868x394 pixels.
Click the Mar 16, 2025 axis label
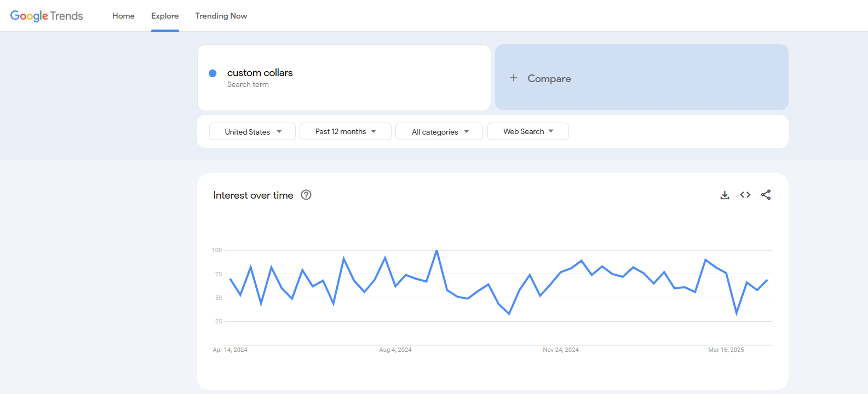click(726, 350)
